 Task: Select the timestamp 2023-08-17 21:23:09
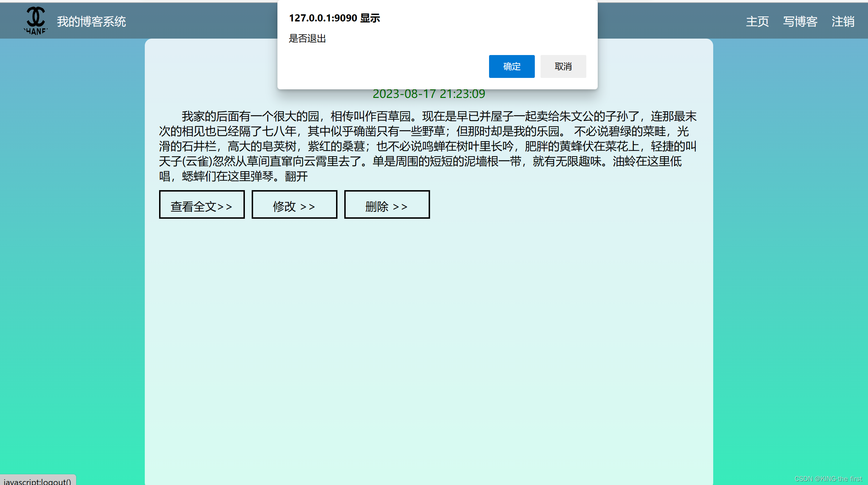pyautogui.click(x=429, y=94)
